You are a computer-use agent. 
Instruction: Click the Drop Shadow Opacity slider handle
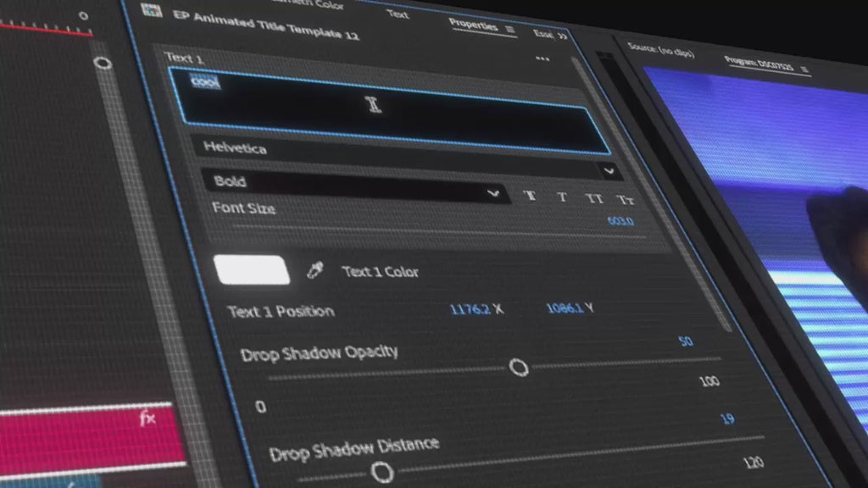point(518,367)
